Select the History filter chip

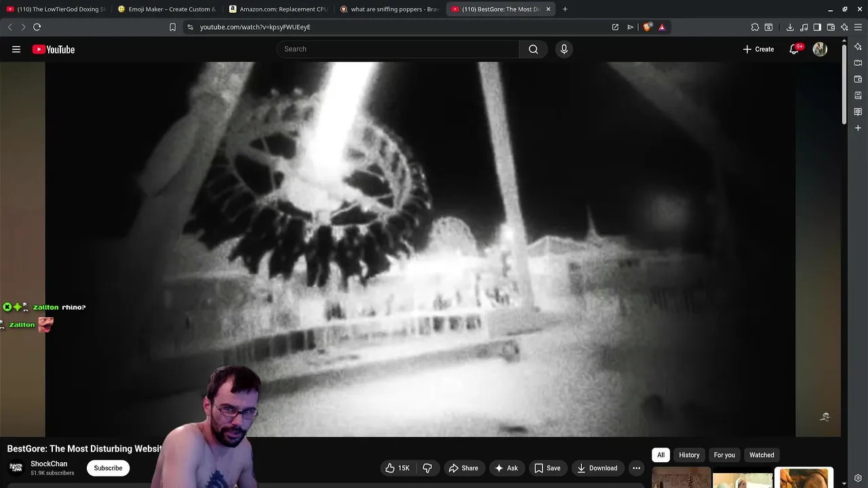coord(689,455)
